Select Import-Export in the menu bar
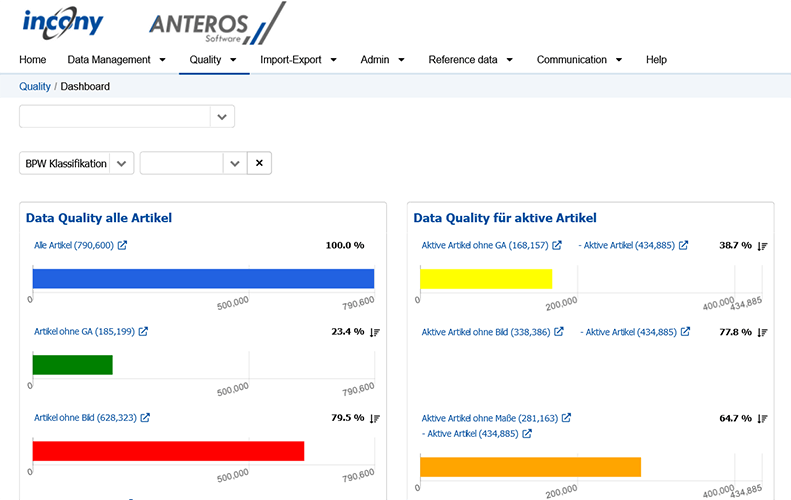Viewport: 791px width, 500px height. pos(291,60)
